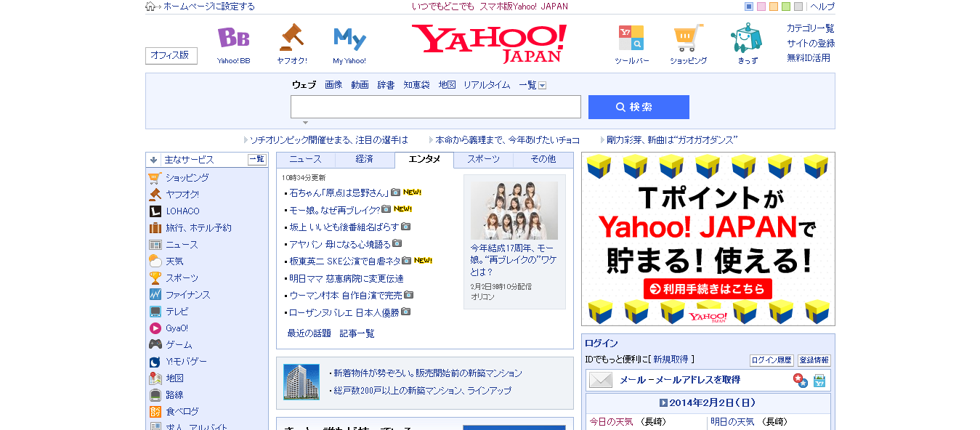
Task: Click the ショッピング icon in the services sidebar
Action: (x=155, y=178)
